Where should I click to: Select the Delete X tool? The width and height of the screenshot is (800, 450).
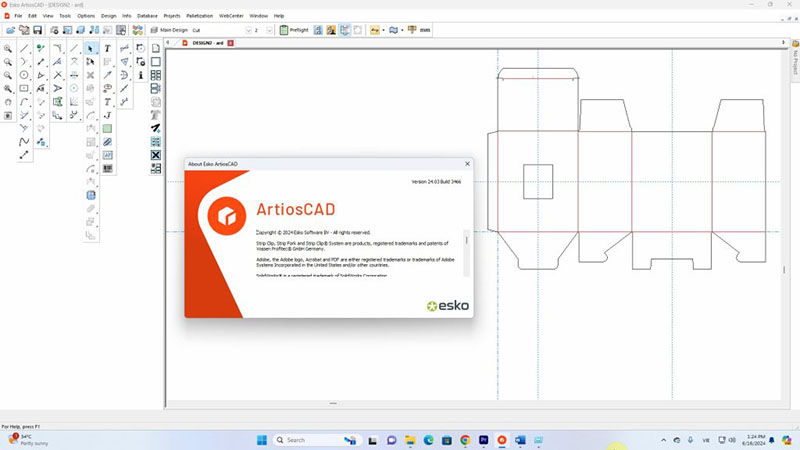tap(91, 75)
